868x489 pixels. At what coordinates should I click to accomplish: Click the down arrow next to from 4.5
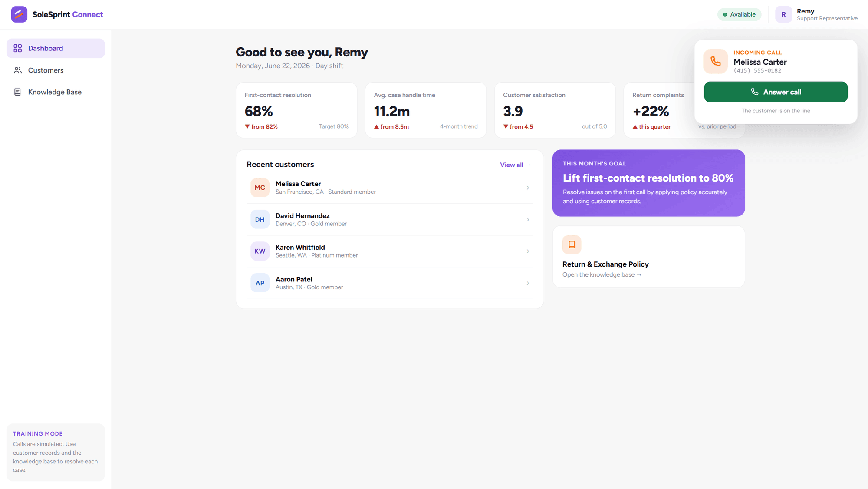[x=506, y=127]
